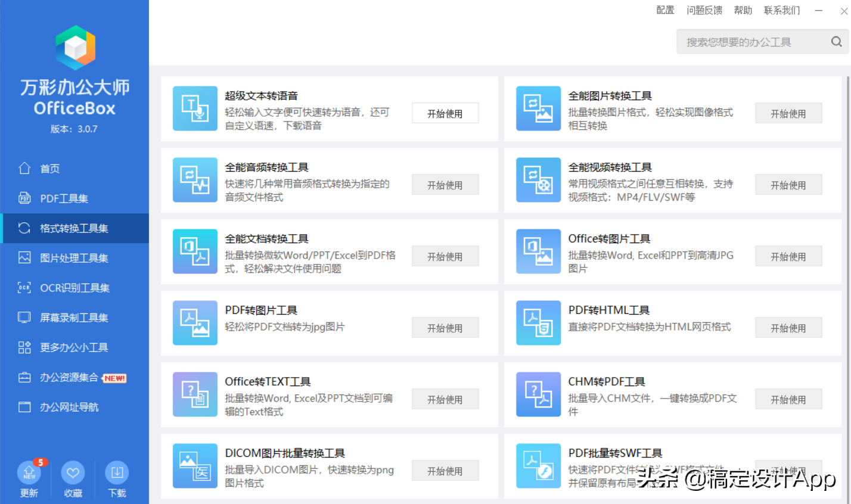Viewport: 851px width, 504px height.
Task: Click 开始使用 for CHM转PDF工具
Action: [788, 399]
